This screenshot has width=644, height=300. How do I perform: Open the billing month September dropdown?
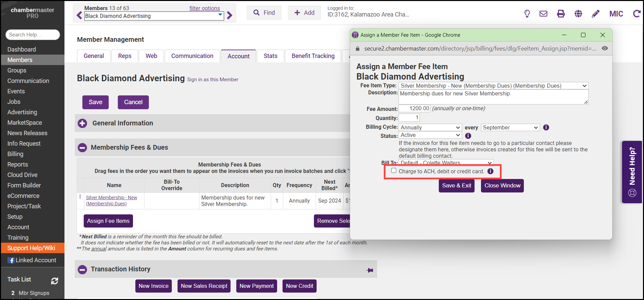tap(510, 128)
